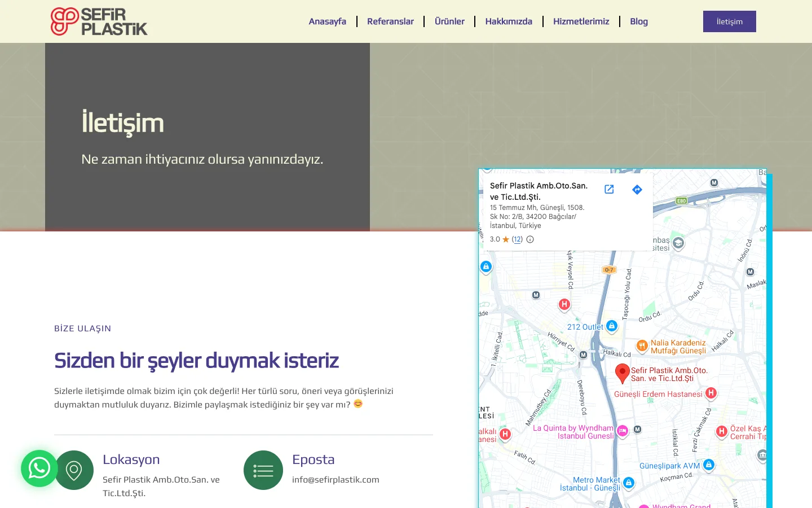Click the 'BİZE ULAŞIN' label
The height and width of the screenshot is (508, 812).
[83, 329]
